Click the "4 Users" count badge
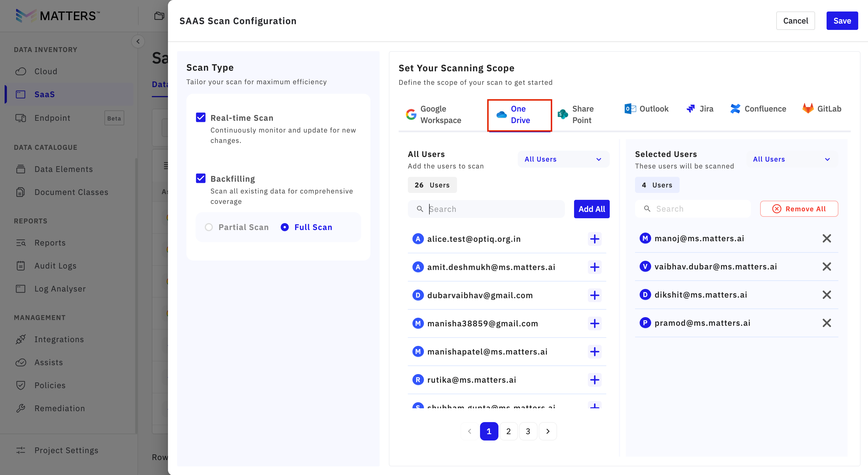The width and height of the screenshot is (868, 475). click(x=657, y=185)
